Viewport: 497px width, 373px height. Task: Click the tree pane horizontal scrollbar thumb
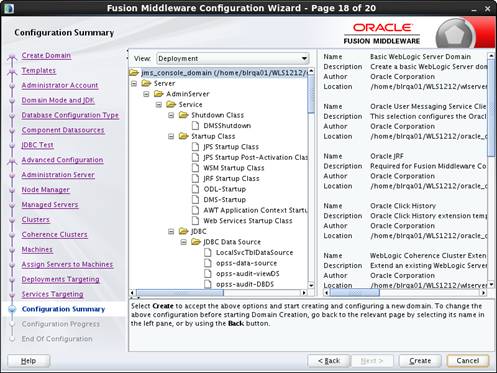[179, 293]
